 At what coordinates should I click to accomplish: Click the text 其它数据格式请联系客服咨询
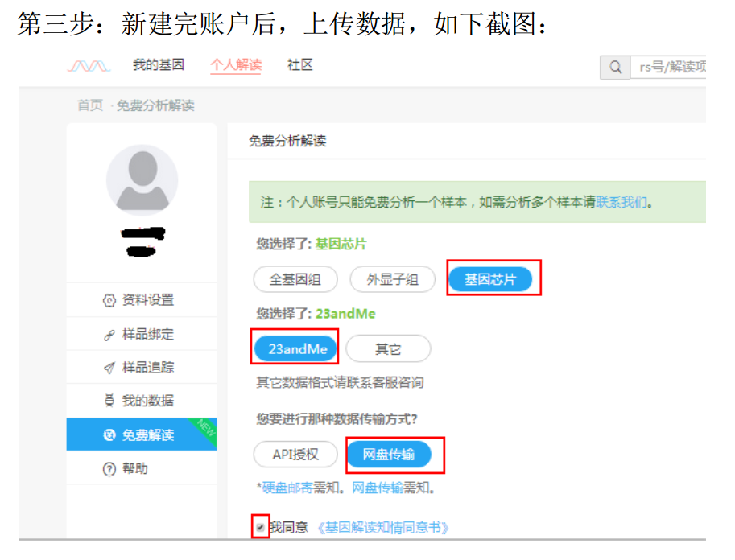(x=340, y=382)
